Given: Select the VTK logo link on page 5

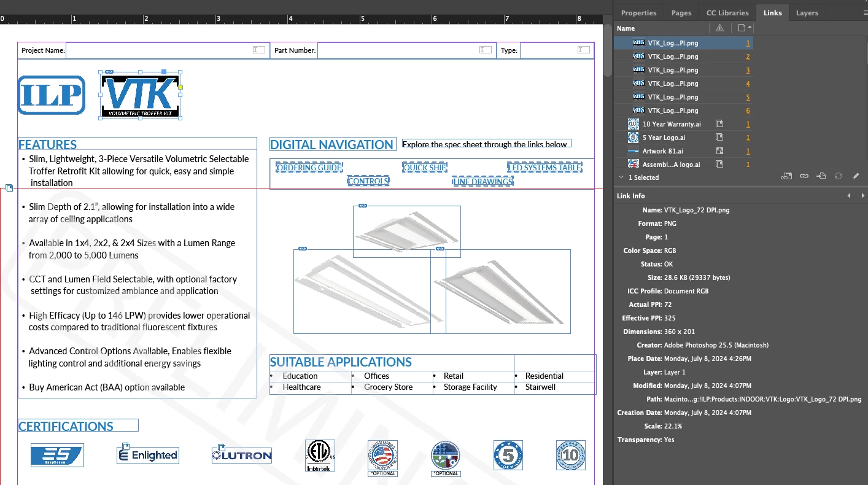Looking at the screenshot, I should point(683,97).
